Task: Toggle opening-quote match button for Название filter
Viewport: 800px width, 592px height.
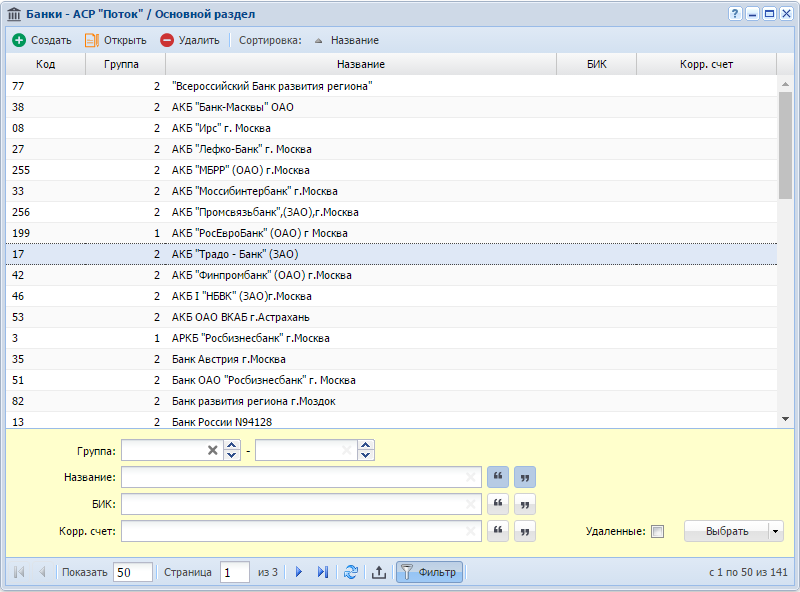Action: 498,477
